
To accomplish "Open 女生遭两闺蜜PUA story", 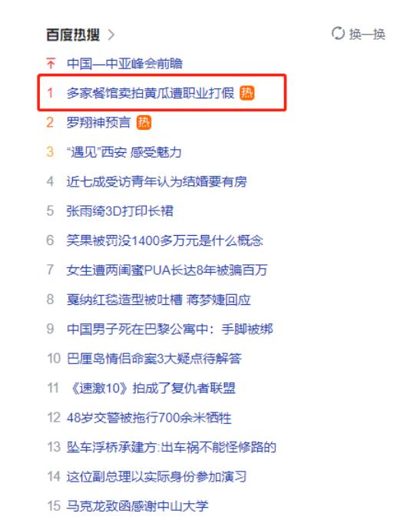I will point(167,270).
